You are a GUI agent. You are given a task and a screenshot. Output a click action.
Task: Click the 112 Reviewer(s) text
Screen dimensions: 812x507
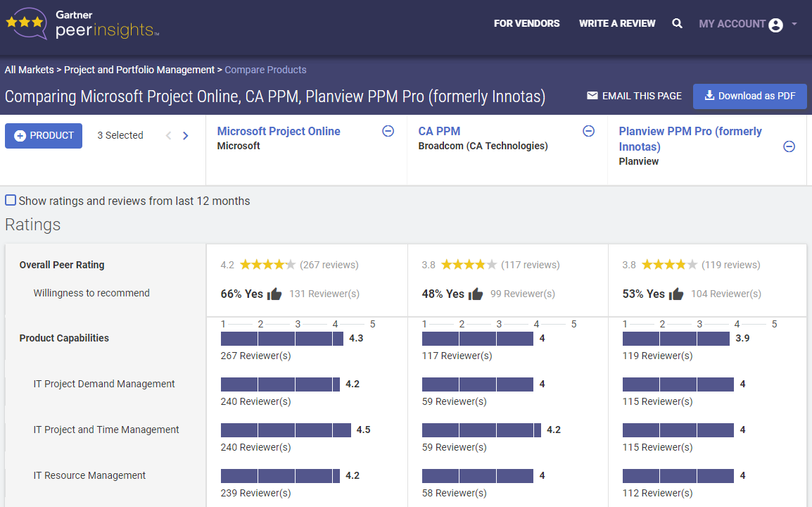click(658, 493)
